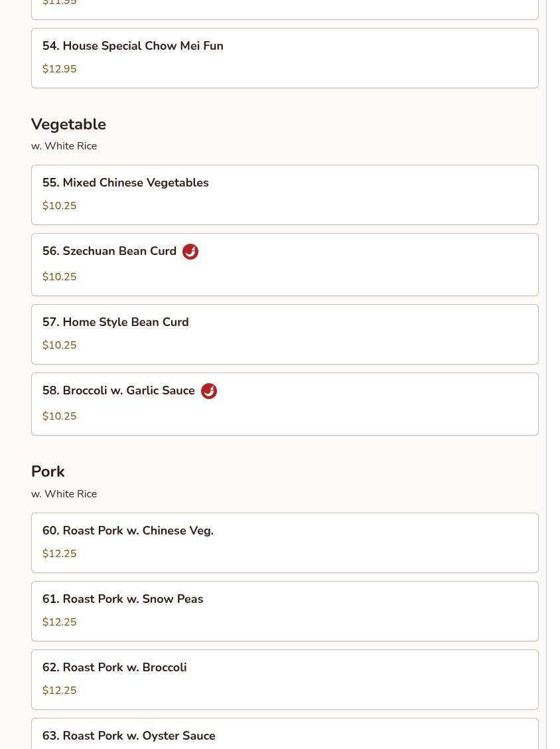Click $12.25 price under Roast Pork w. Snow Peas

click(x=59, y=622)
